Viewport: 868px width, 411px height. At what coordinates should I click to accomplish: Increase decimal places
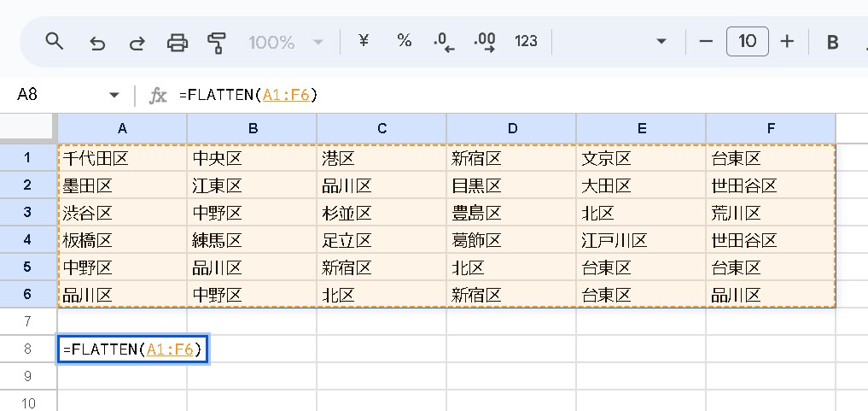click(485, 42)
